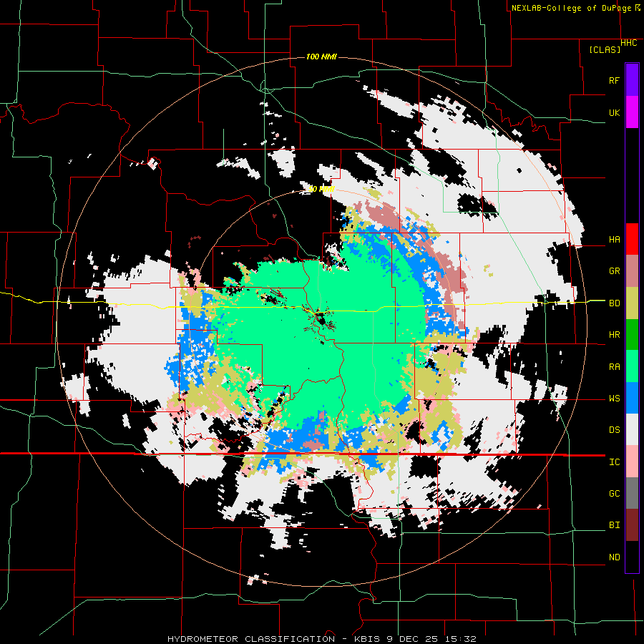
Task: Click the 50 NMI range ring label
Action: (x=321, y=189)
